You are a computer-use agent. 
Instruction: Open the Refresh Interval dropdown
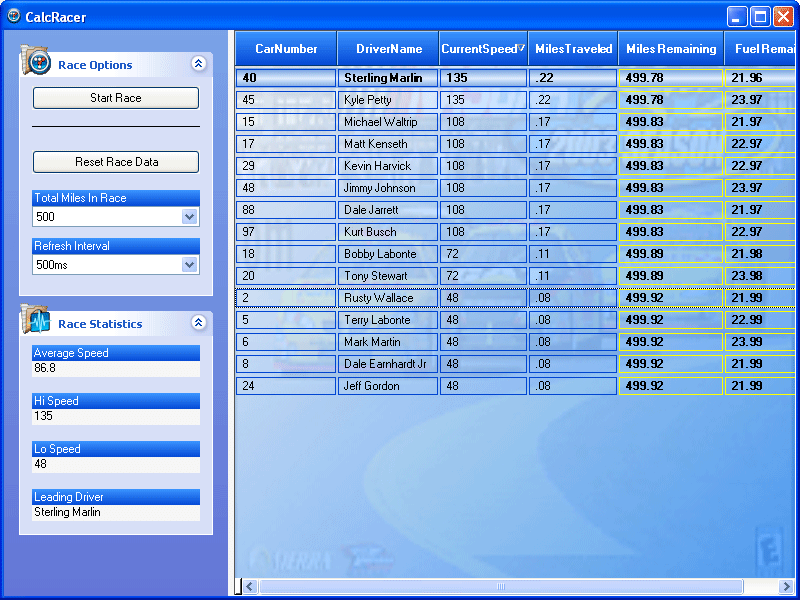coord(190,265)
